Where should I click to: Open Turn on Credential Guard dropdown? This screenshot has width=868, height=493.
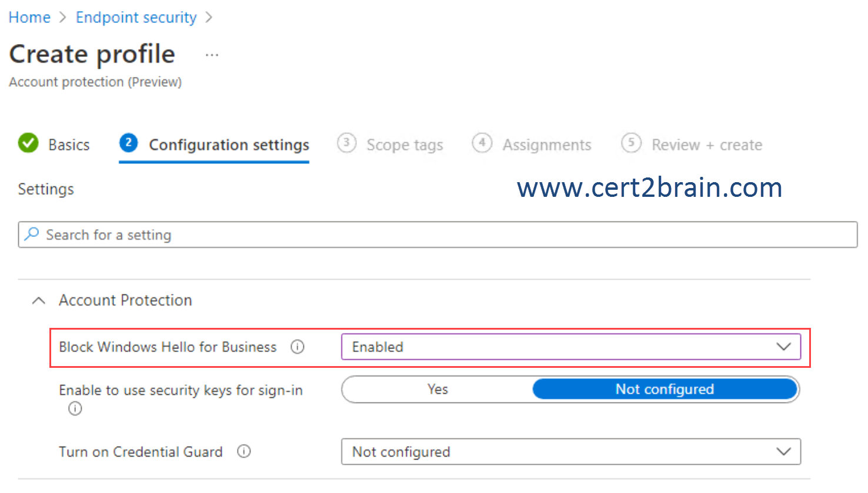571,451
